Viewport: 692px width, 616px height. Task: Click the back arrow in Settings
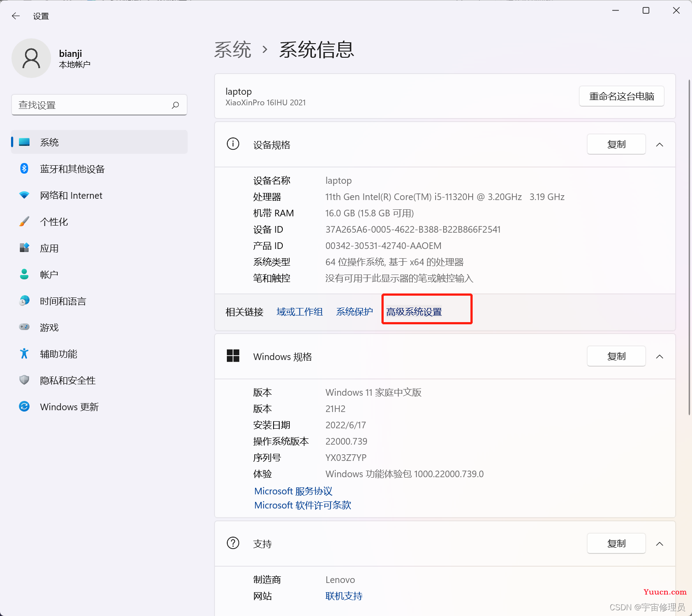click(x=16, y=16)
